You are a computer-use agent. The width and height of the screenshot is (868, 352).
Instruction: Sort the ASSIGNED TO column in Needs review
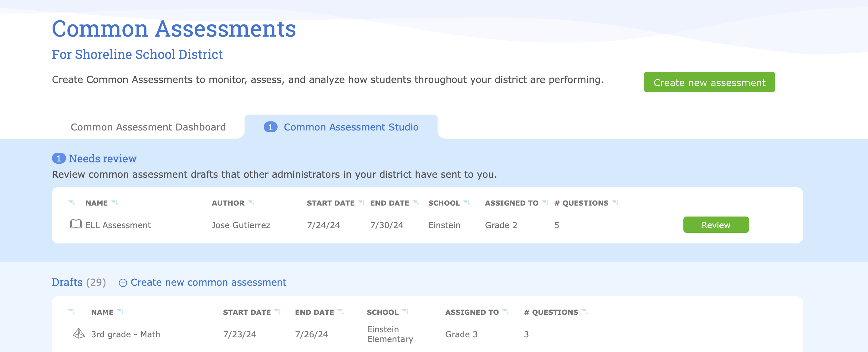(x=545, y=202)
